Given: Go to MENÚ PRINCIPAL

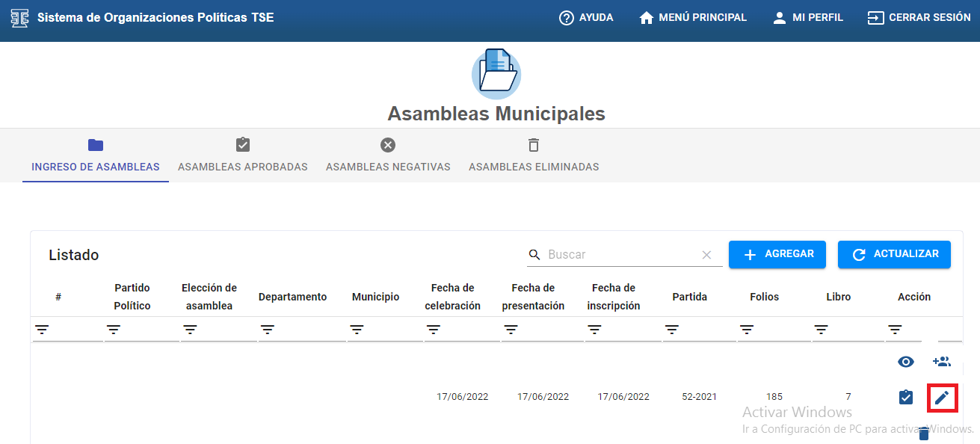Looking at the screenshot, I should pos(693,17).
